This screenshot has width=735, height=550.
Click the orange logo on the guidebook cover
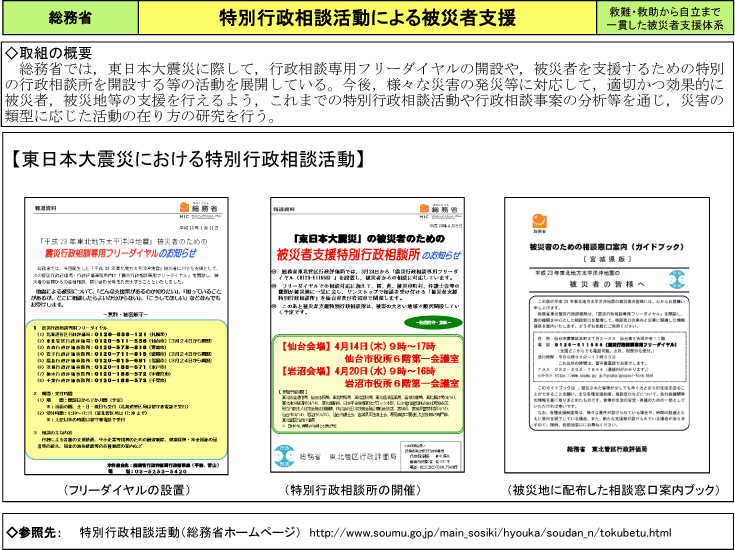[x=540, y=223]
